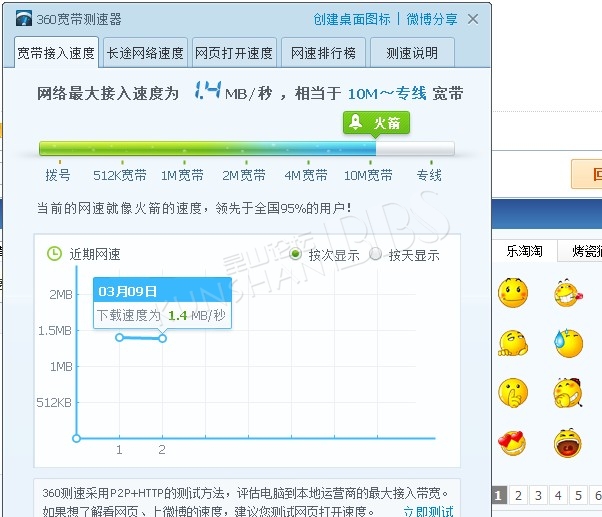
Task: Click second data point on speed chart
Action: pos(162,338)
